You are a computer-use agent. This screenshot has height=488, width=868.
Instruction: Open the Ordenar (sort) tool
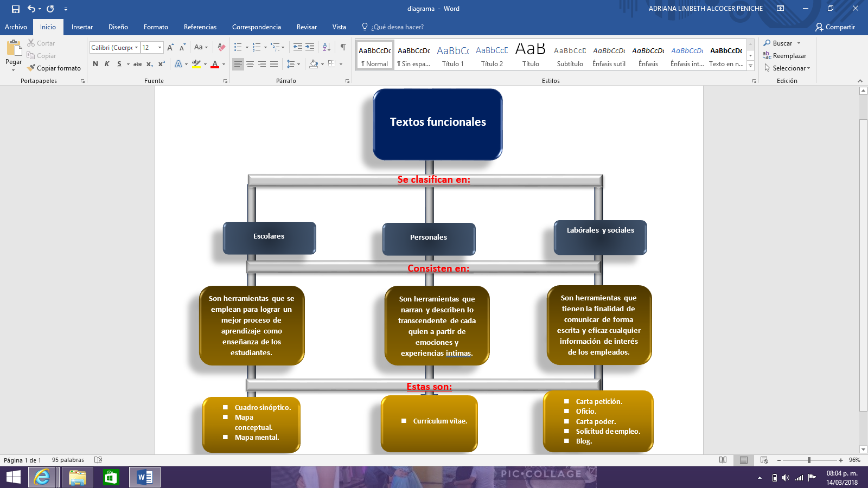click(326, 47)
